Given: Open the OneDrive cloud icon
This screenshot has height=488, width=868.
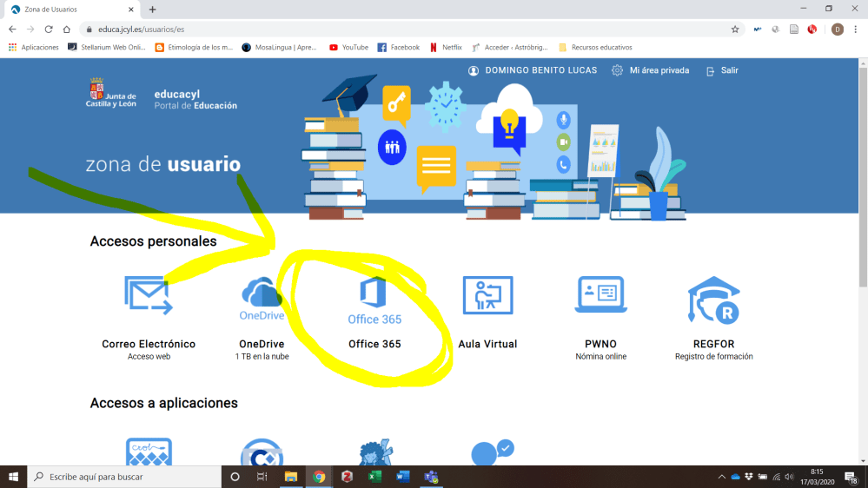Looking at the screenshot, I should (262, 299).
